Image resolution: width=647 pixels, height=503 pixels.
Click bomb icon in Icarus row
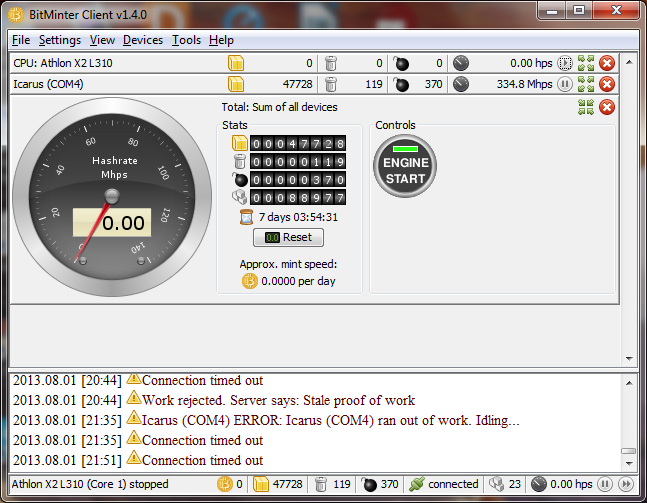(x=401, y=84)
